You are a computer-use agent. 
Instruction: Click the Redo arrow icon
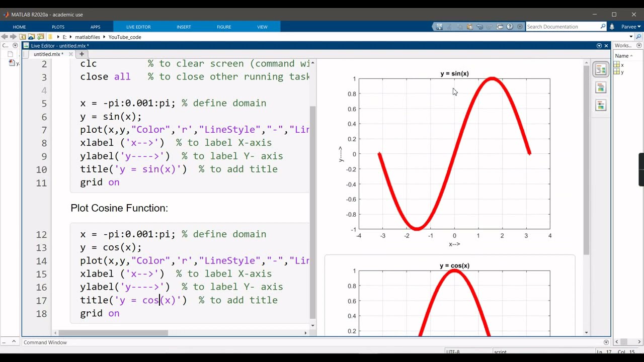click(490, 27)
